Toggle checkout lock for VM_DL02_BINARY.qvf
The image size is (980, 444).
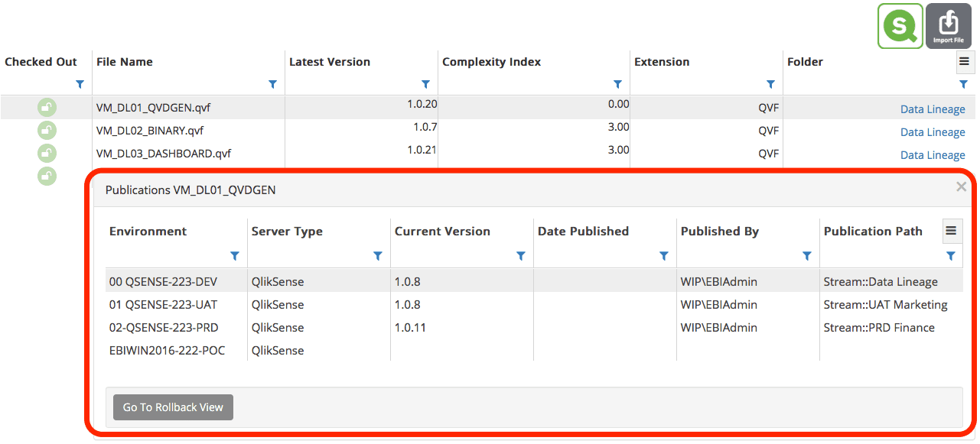click(47, 131)
